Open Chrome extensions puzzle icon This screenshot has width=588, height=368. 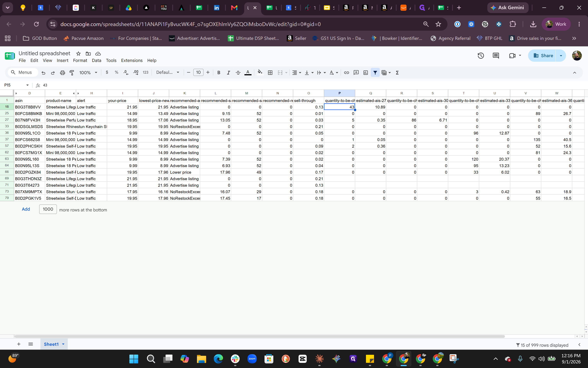pyautogui.click(x=512, y=24)
